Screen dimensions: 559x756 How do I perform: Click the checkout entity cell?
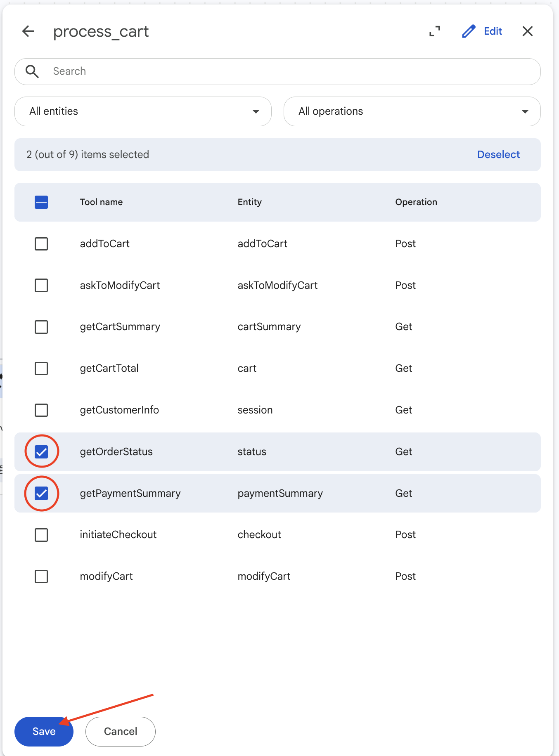pos(259,535)
